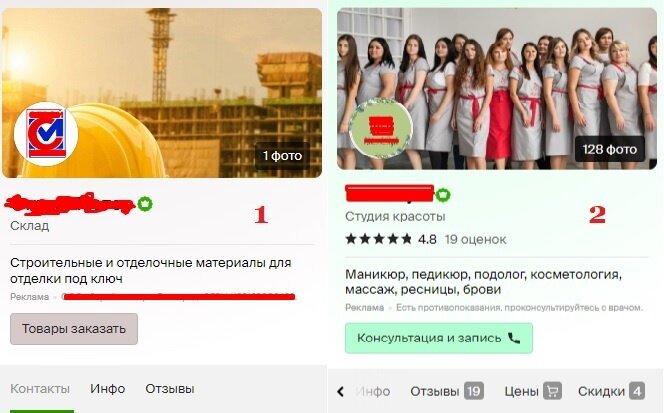Click green verified badge next to warehouse name
664x413 pixels.
click(145, 204)
